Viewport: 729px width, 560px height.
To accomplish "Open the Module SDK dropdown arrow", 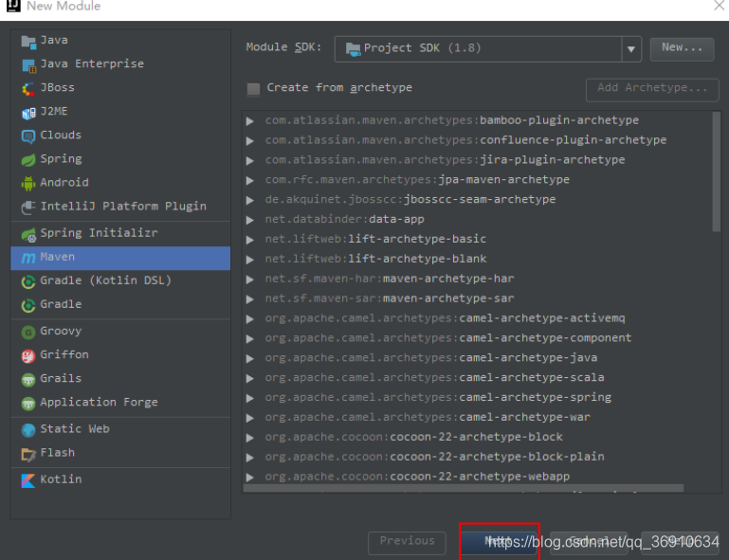I will (631, 49).
